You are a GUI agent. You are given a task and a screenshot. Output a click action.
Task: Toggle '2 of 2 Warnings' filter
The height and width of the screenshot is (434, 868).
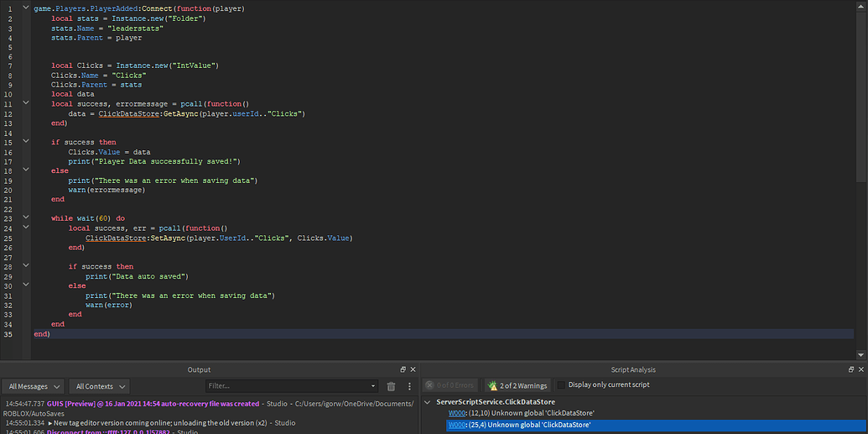pos(517,385)
